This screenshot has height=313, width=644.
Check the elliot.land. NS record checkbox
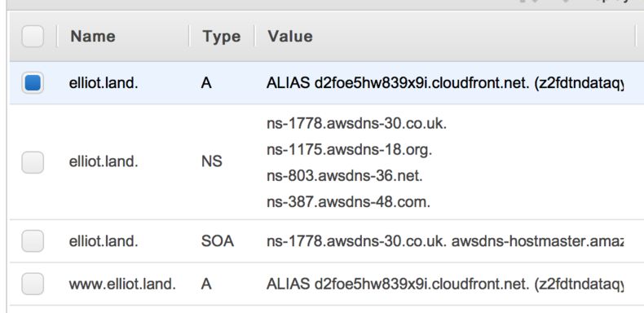tap(33, 162)
